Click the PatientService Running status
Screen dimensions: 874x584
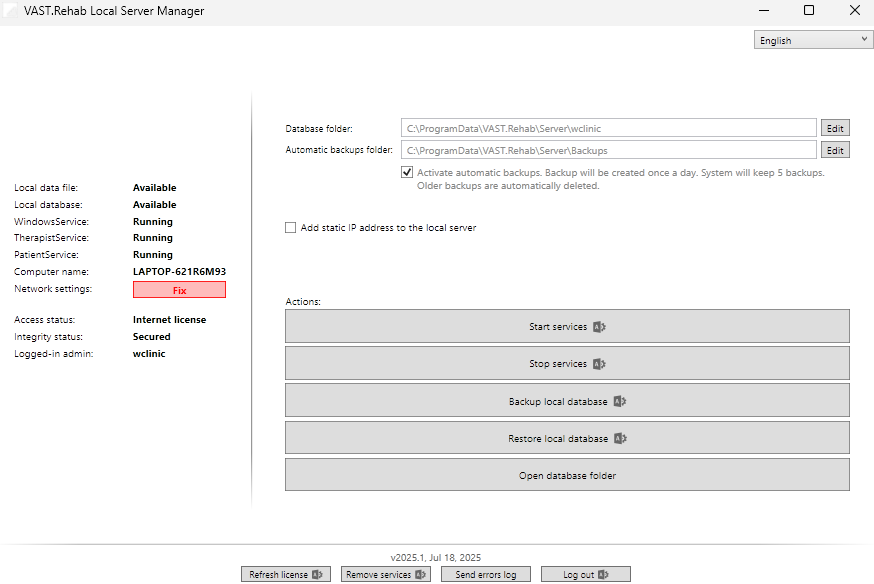pyautogui.click(x=153, y=254)
